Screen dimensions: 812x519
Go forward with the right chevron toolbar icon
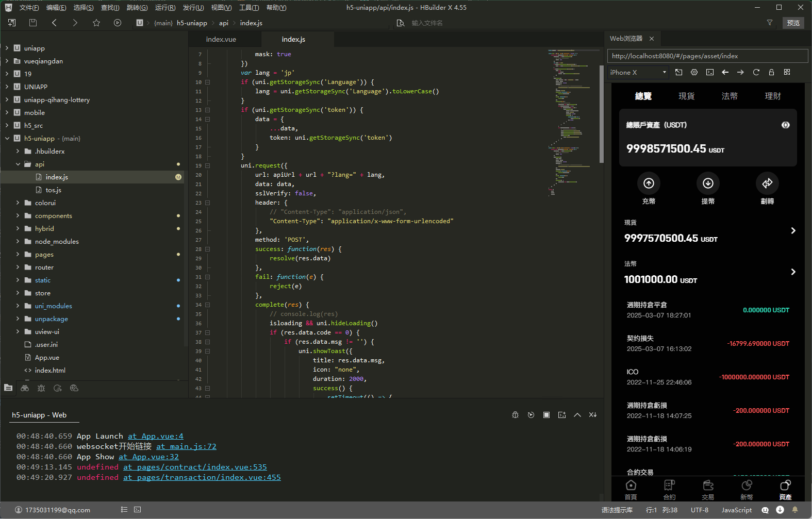click(x=75, y=23)
